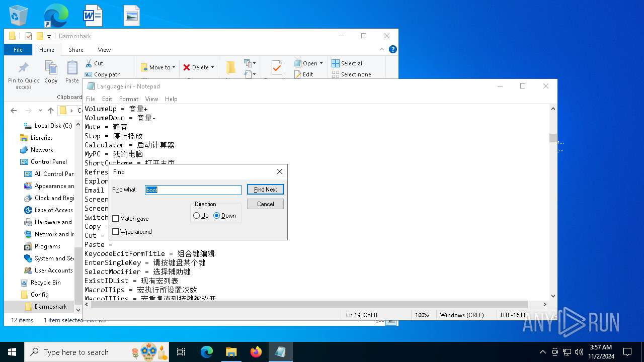644x362 pixels.
Task: Open the notification center icon
Action: (x=627, y=352)
